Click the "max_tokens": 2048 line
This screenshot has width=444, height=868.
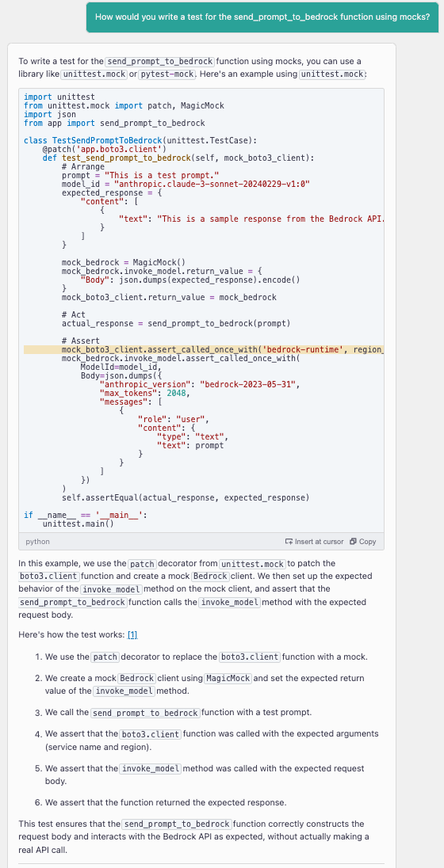click(144, 394)
